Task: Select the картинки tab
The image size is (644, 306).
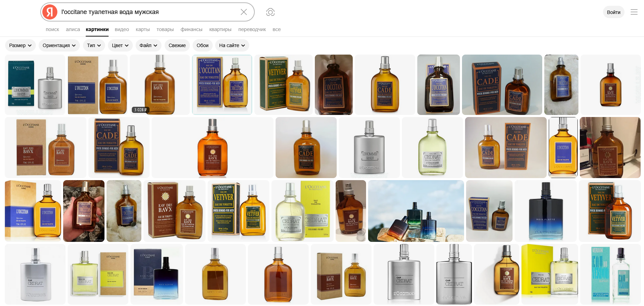Action: 97,29
